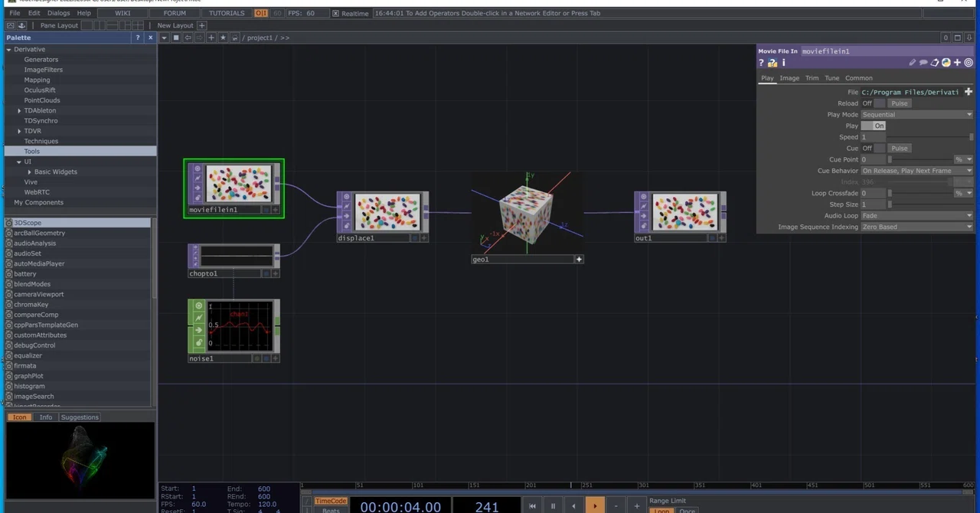The height and width of the screenshot is (513, 980).
Task: Open the Dialogs menu
Action: [x=58, y=14]
